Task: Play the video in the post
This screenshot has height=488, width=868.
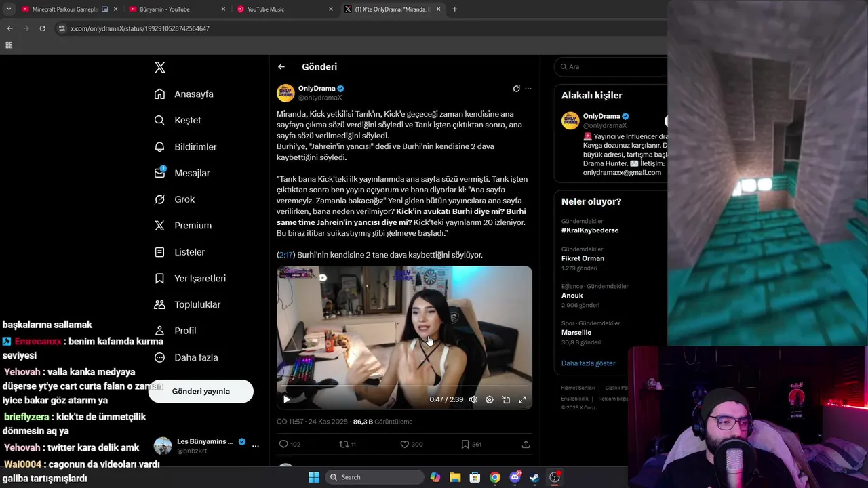Action: [x=286, y=399]
